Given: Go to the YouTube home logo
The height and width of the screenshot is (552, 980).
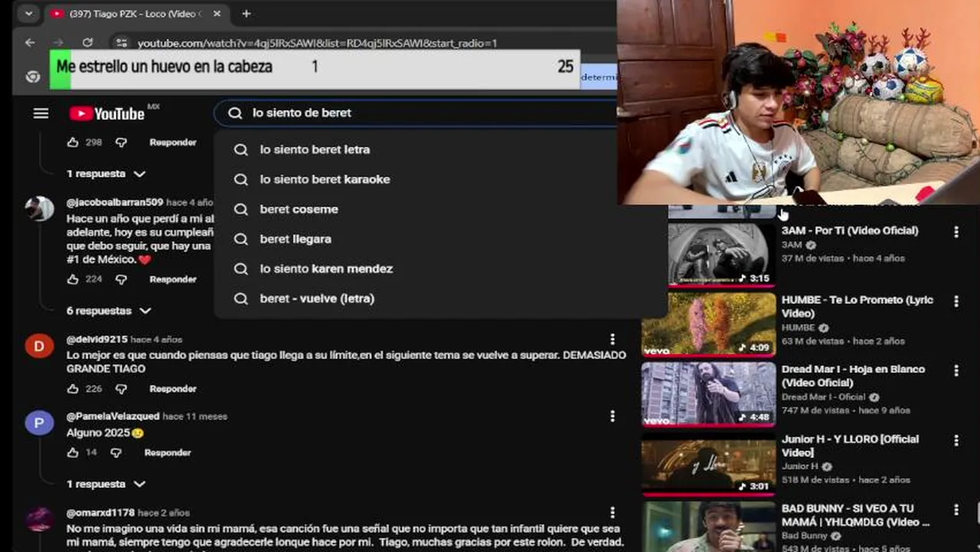Looking at the screenshot, I should tap(107, 113).
